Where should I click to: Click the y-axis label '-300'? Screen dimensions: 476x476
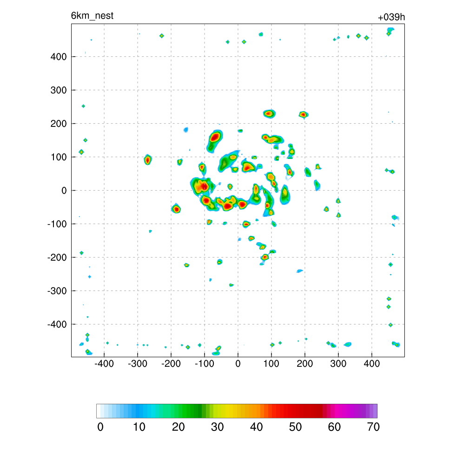[x=57, y=291]
